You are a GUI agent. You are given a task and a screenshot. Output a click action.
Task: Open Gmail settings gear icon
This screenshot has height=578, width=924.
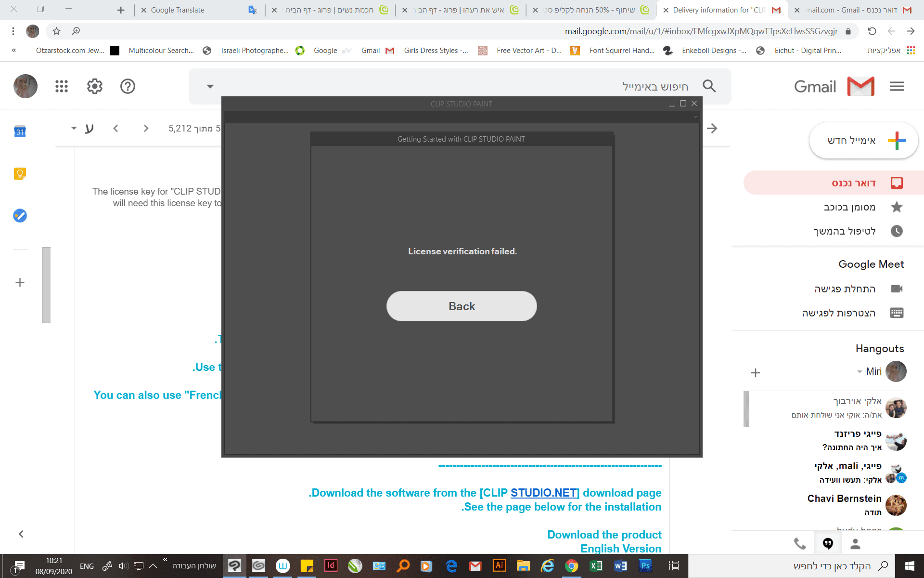click(94, 86)
